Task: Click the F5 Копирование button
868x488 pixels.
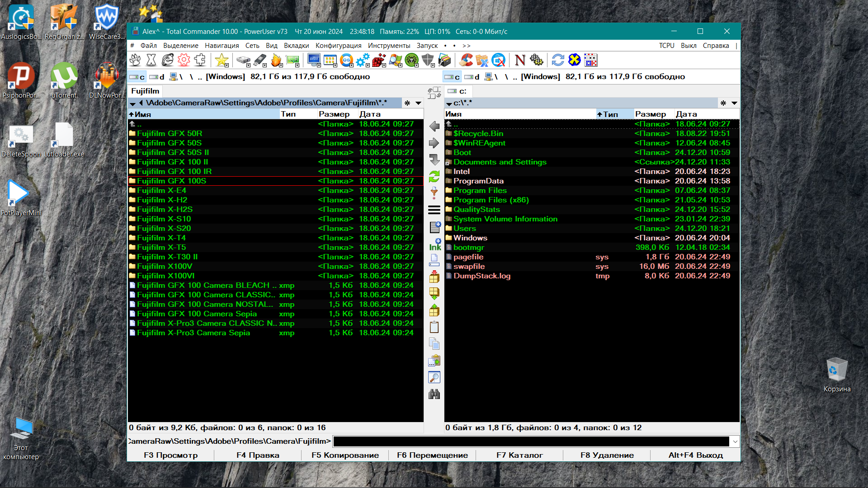Action: (x=345, y=455)
